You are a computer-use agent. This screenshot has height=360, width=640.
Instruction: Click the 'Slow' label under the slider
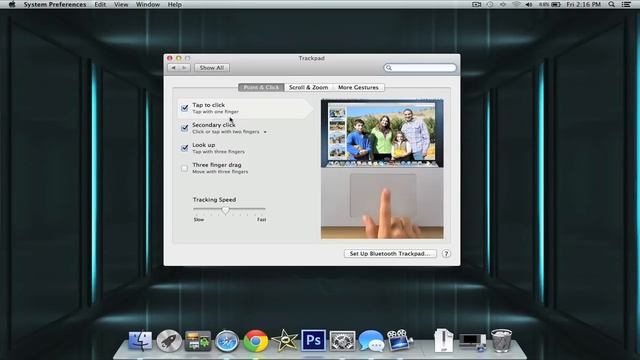pyautogui.click(x=199, y=220)
